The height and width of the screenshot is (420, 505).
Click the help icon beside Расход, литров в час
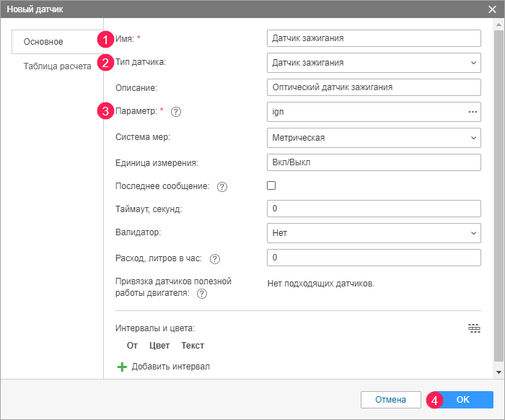215,258
